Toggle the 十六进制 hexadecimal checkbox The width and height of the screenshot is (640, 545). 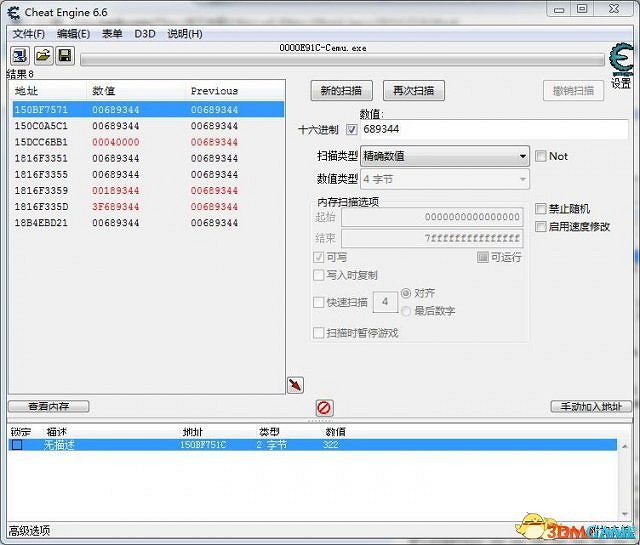pyautogui.click(x=352, y=130)
